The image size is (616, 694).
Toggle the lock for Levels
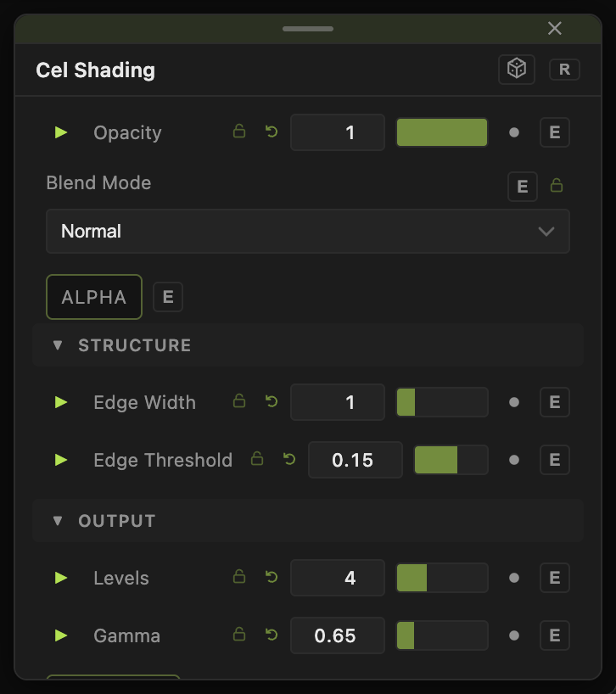[x=239, y=576]
